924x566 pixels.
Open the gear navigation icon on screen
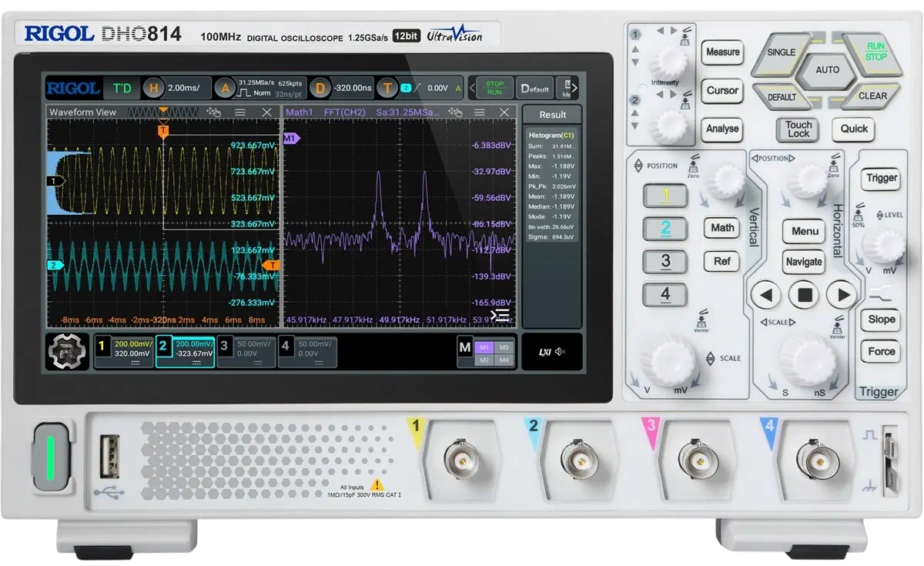click(69, 351)
